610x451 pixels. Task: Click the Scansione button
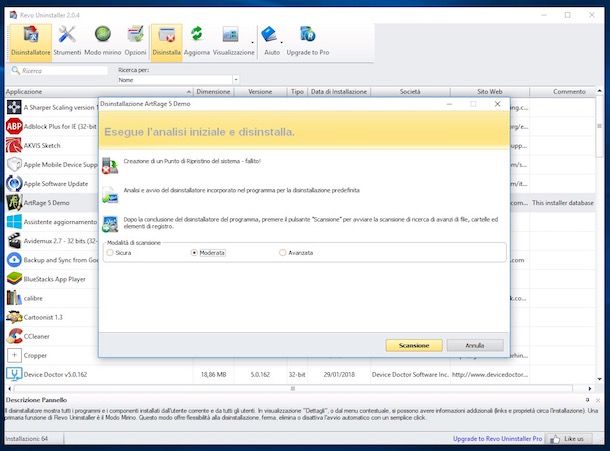414,345
